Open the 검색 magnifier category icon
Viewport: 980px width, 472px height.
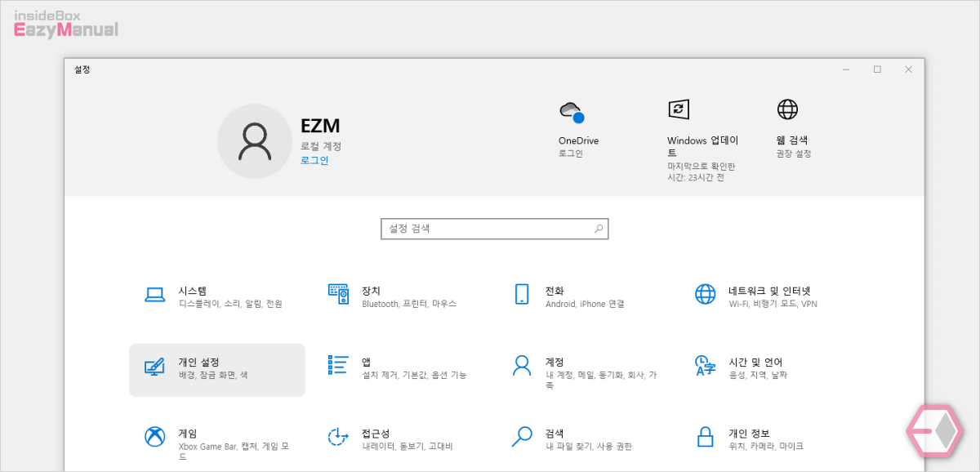coord(522,437)
